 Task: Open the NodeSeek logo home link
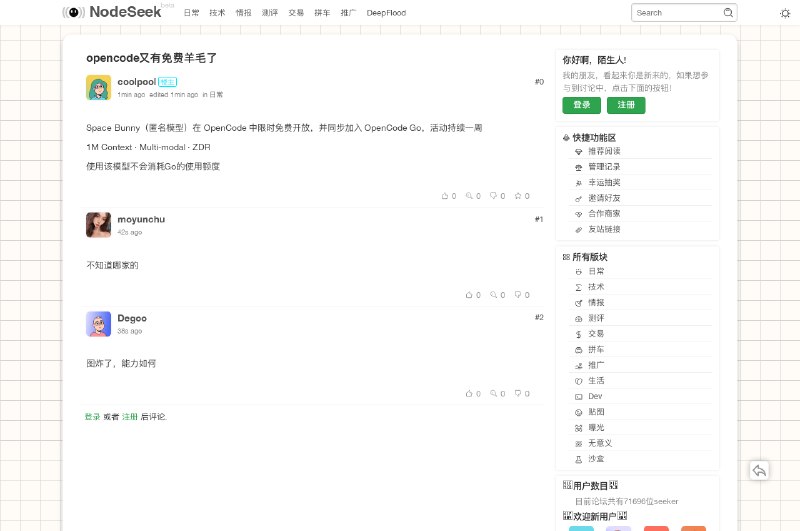click(x=112, y=12)
